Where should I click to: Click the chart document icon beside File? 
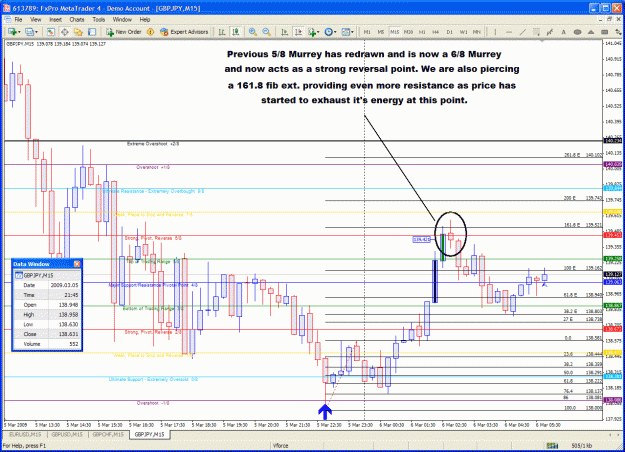[x=7, y=19]
